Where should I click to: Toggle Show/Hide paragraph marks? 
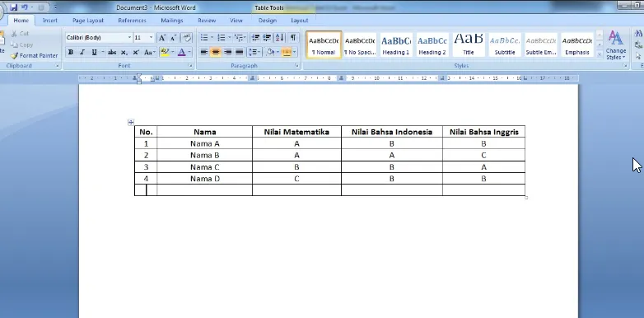point(293,38)
